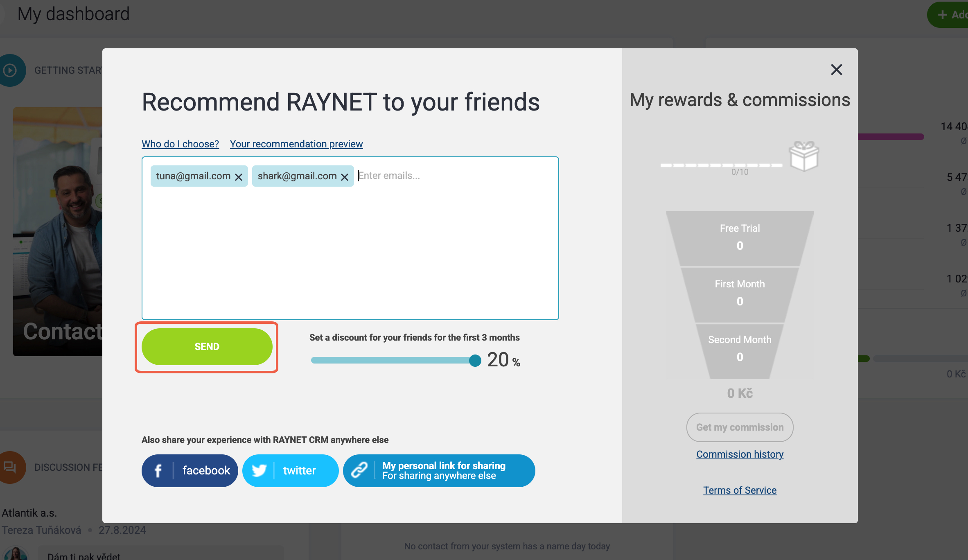Open Commission history link

[x=740, y=454]
